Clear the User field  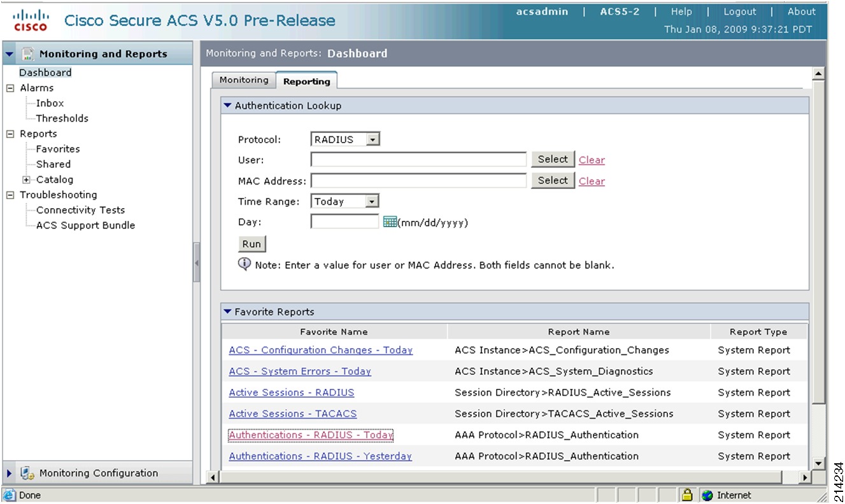pos(592,160)
